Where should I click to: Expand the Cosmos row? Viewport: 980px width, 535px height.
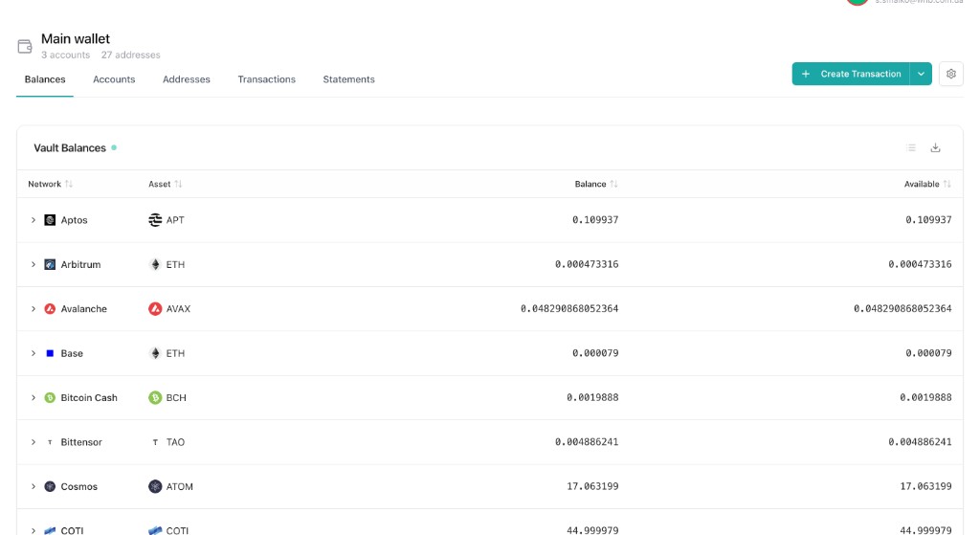coord(33,486)
